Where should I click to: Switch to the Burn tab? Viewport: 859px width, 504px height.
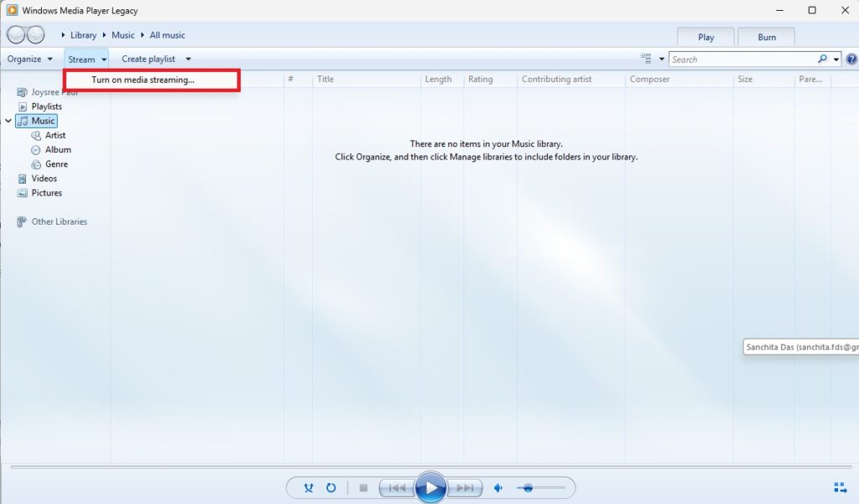pyautogui.click(x=766, y=37)
